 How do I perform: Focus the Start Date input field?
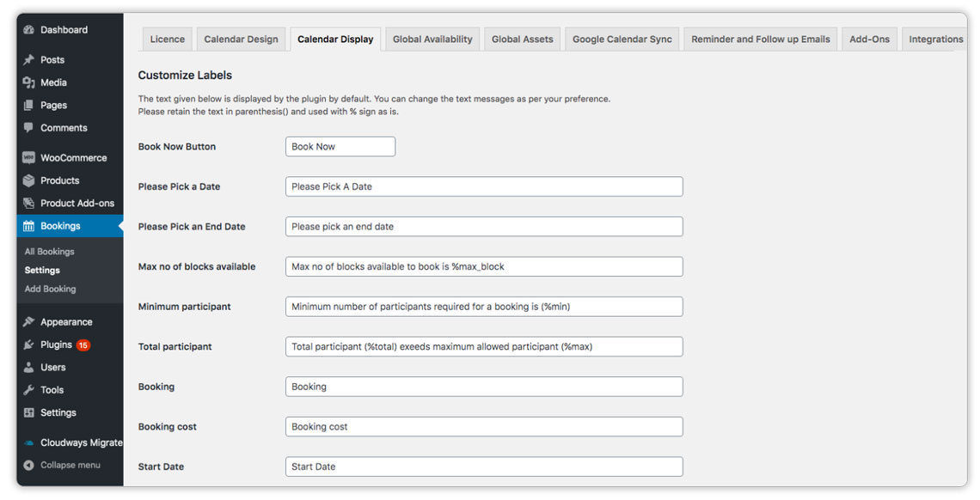484,466
